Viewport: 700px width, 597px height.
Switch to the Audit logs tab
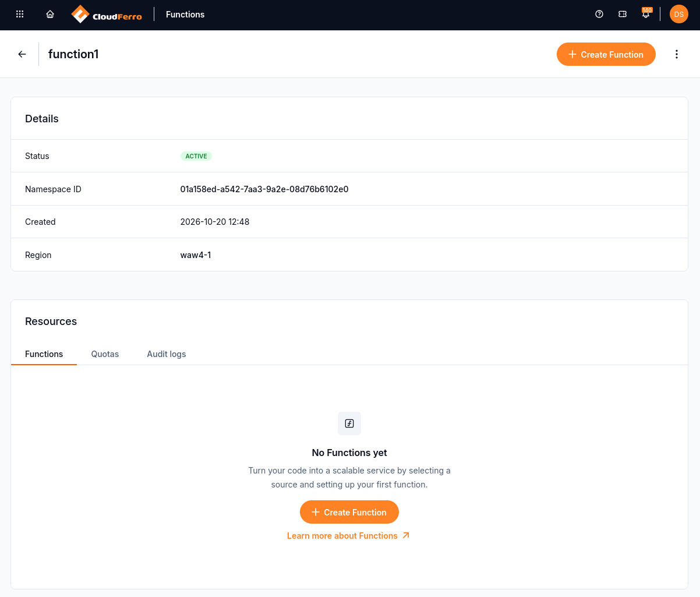(x=167, y=354)
